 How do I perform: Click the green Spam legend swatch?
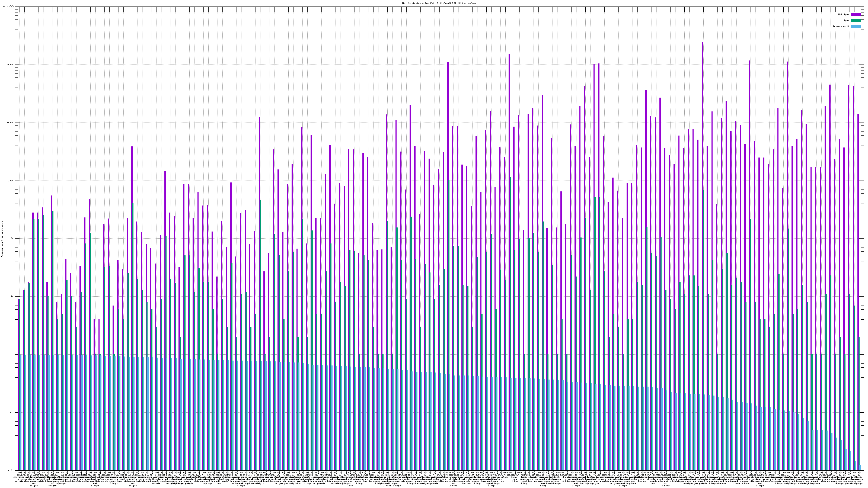click(856, 21)
